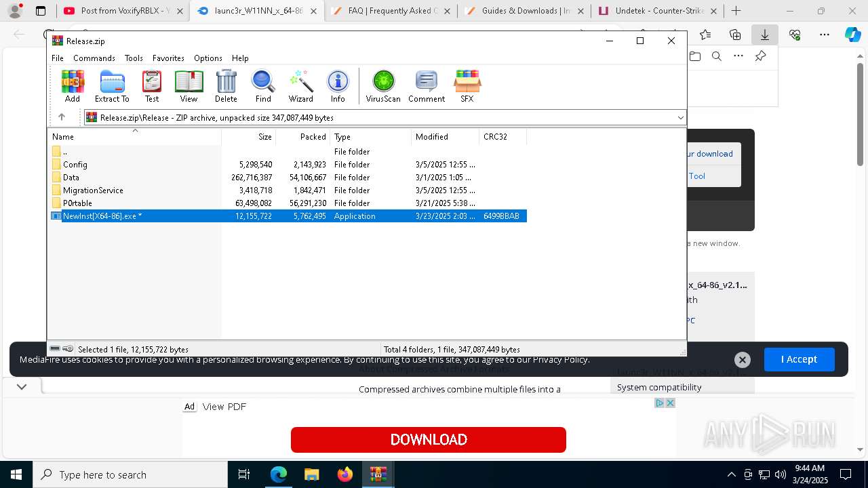Open the browser Downloads icon
This screenshot has height=488, width=868.
point(764,35)
